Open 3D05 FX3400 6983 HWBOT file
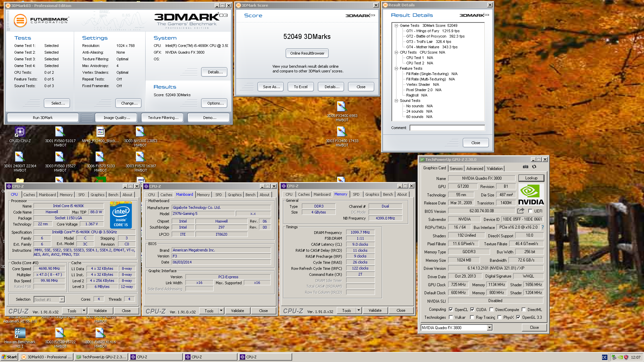The width and height of the screenshot is (644, 362). click(342, 112)
